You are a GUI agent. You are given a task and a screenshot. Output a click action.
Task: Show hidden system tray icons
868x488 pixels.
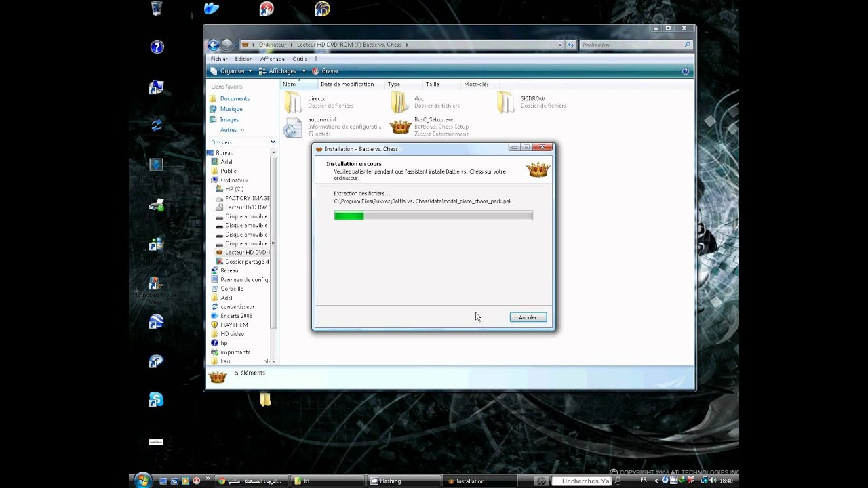point(656,481)
